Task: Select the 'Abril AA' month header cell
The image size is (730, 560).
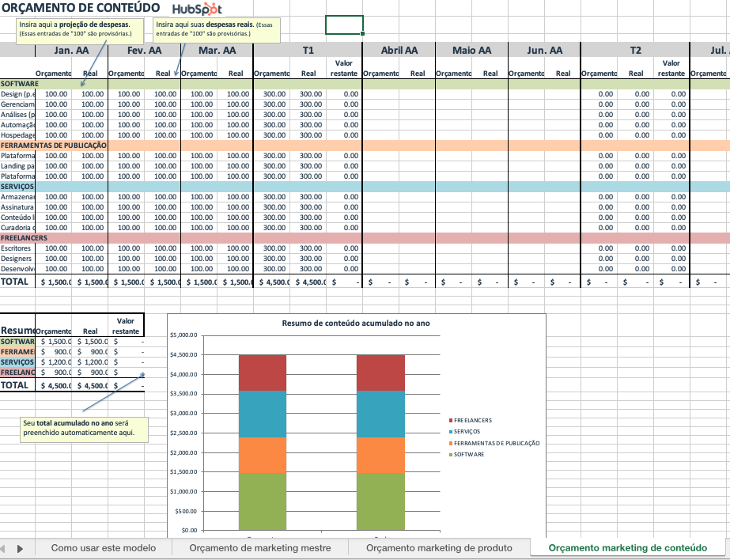Action: tap(399, 51)
